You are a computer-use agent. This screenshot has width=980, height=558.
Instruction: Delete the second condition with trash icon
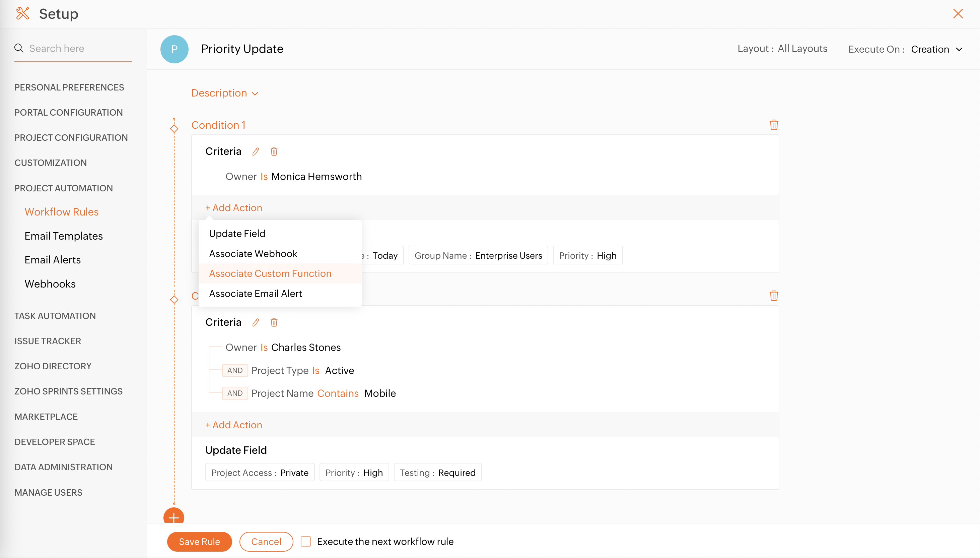tap(774, 296)
